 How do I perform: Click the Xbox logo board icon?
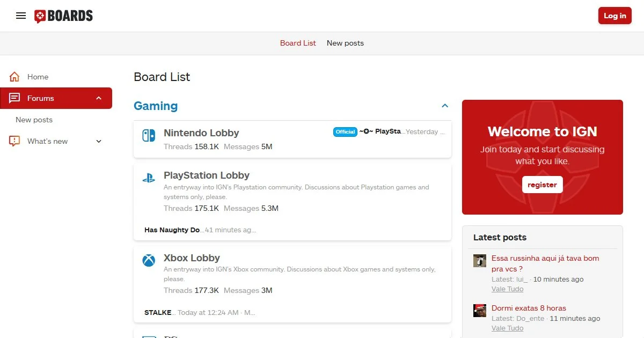149,260
